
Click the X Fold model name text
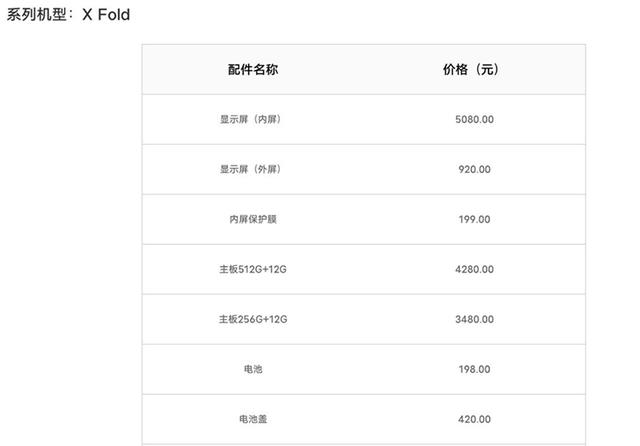[106, 15]
